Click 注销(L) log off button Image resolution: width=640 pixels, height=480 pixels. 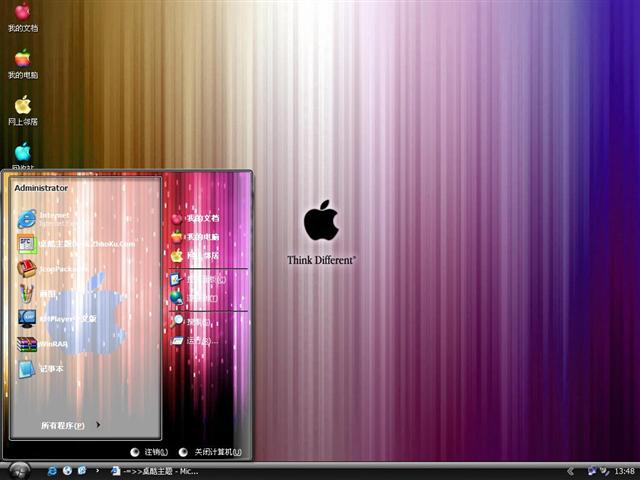[149, 452]
